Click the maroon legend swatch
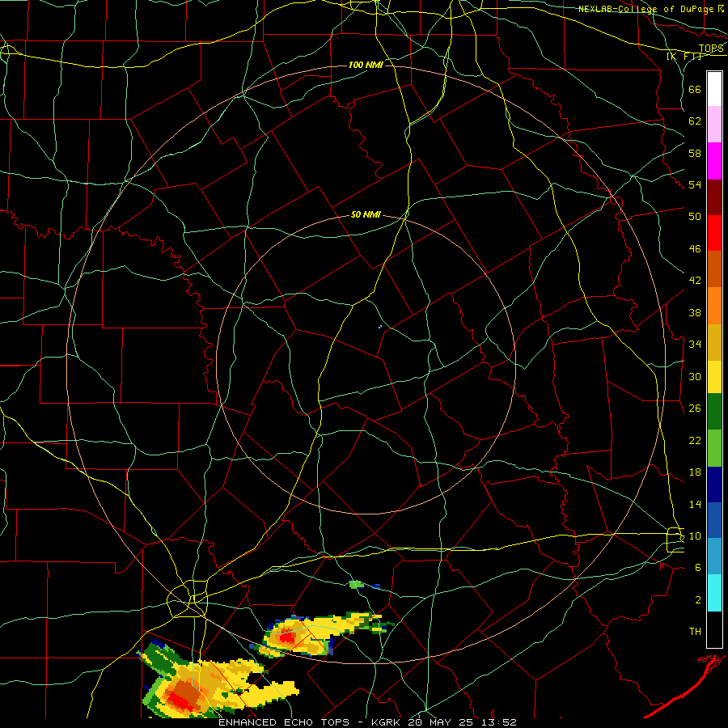The width and height of the screenshot is (728, 728). pyautogui.click(x=714, y=197)
